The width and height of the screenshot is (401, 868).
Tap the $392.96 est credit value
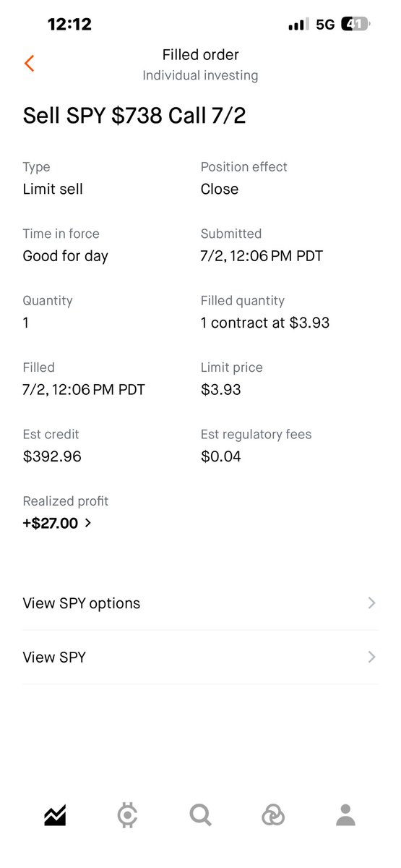coord(52,456)
